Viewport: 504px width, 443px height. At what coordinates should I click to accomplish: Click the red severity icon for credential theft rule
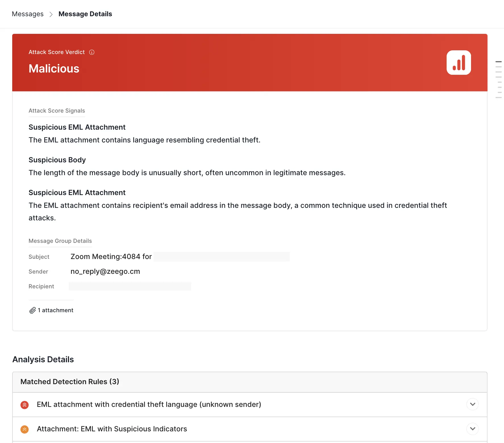(x=25, y=405)
